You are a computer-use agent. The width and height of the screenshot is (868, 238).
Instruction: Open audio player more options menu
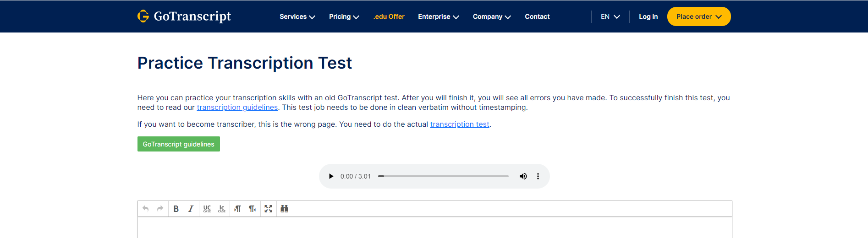click(538, 176)
